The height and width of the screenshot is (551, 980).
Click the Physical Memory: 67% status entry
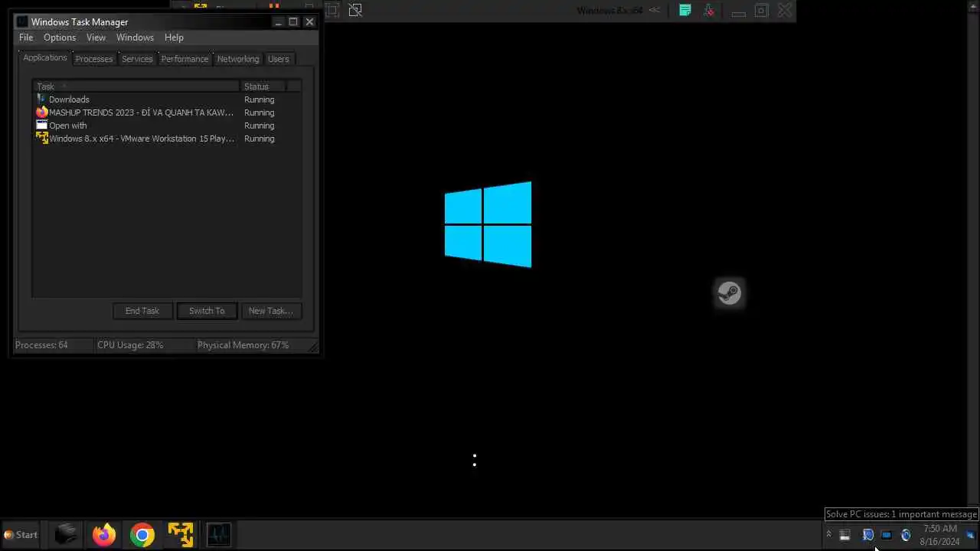click(243, 345)
